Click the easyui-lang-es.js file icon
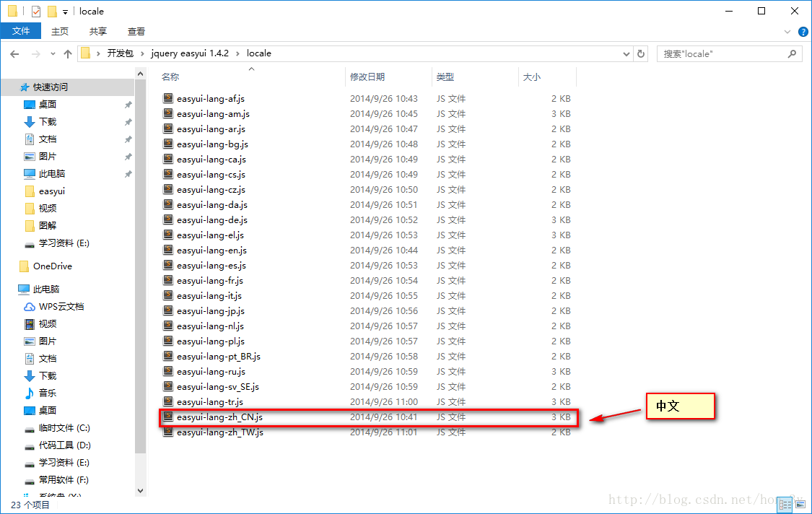 [167, 265]
